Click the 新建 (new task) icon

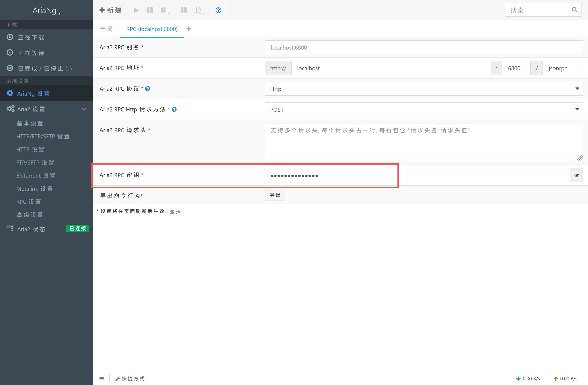point(110,10)
